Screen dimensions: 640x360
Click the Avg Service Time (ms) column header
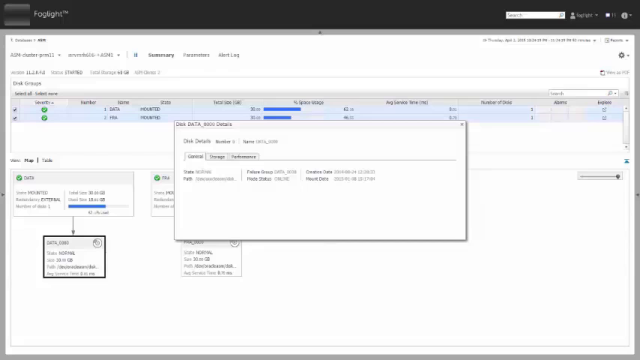[407, 102]
